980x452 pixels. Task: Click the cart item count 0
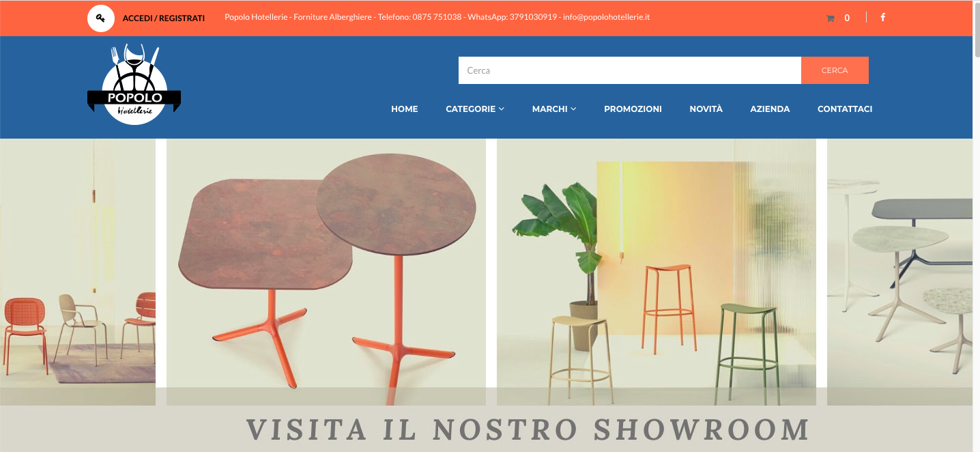click(x=847, y=18)
